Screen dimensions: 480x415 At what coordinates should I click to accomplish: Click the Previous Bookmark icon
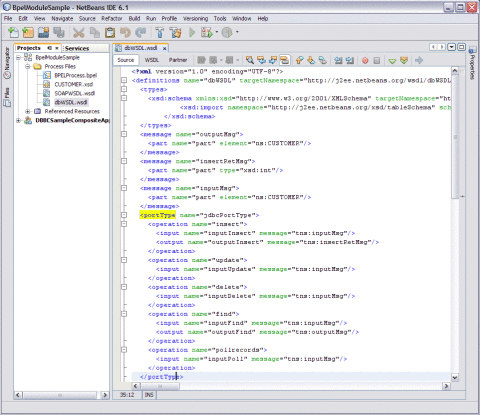pos(300,60)
